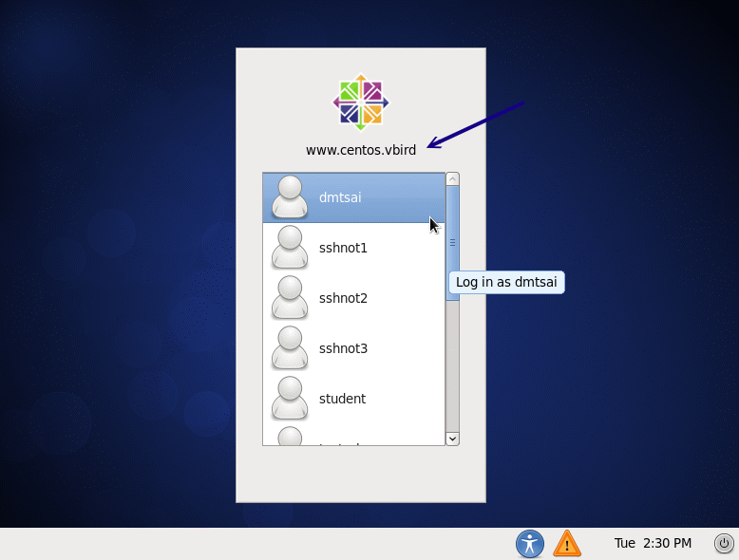The width and height of the screenshot is (739, 560).
Task: Open the power shutdown options button
Action: click(724, 544)
